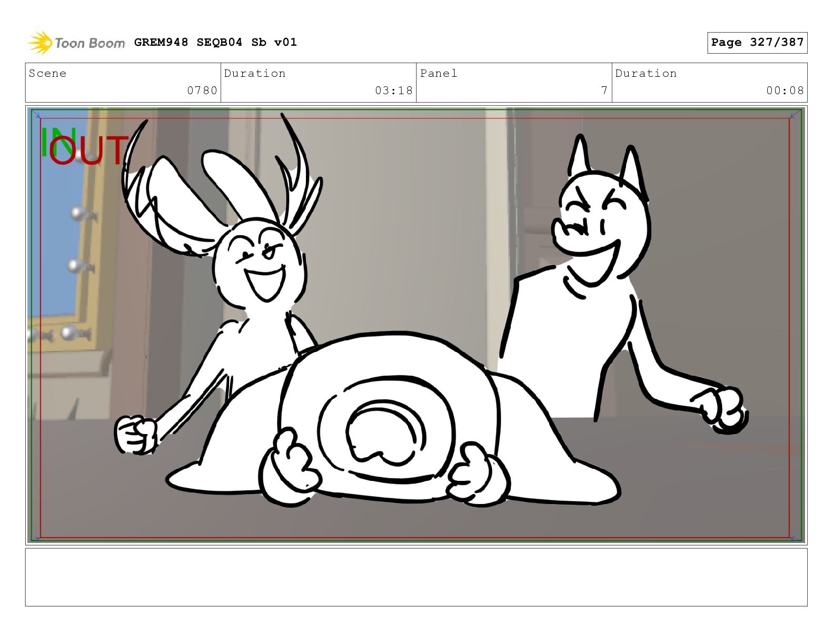Click the storyboard panel thumbnail image
Viewport: 834px width, 644px height.
(x=416, y=325)
